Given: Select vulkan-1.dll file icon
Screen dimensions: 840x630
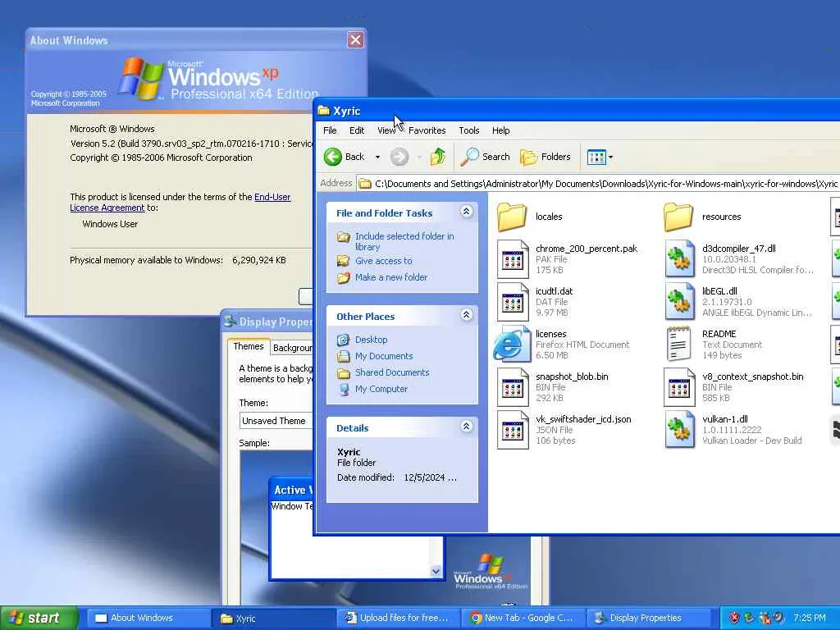Looking at the screenshot, I should point(679,430).
